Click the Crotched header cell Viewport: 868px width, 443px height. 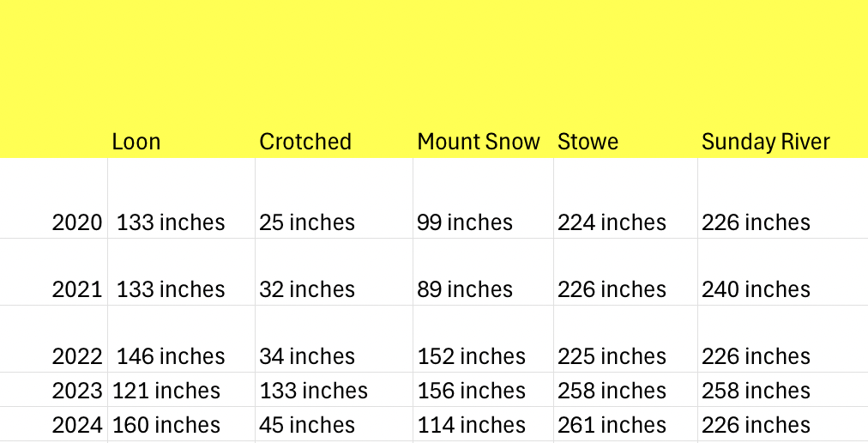click(x=305, y=142)
